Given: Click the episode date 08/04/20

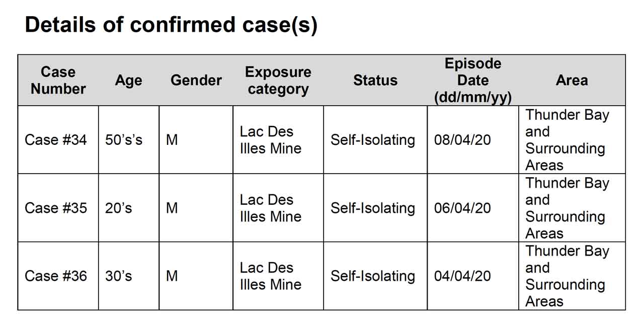Looking at the screenshot, I should click(462, 140).
